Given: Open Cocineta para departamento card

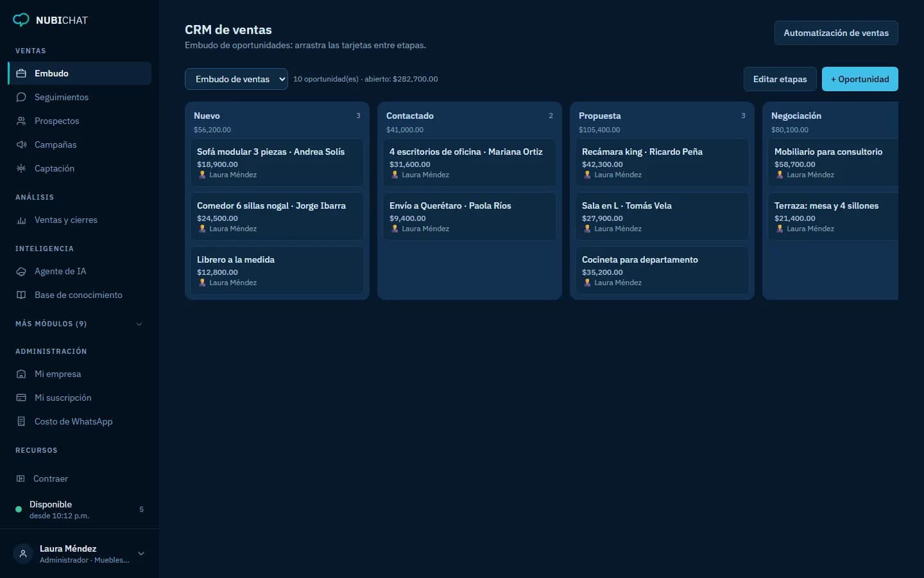Looking at the screenshot, I should pyautogui.click(x=662, y=270).
